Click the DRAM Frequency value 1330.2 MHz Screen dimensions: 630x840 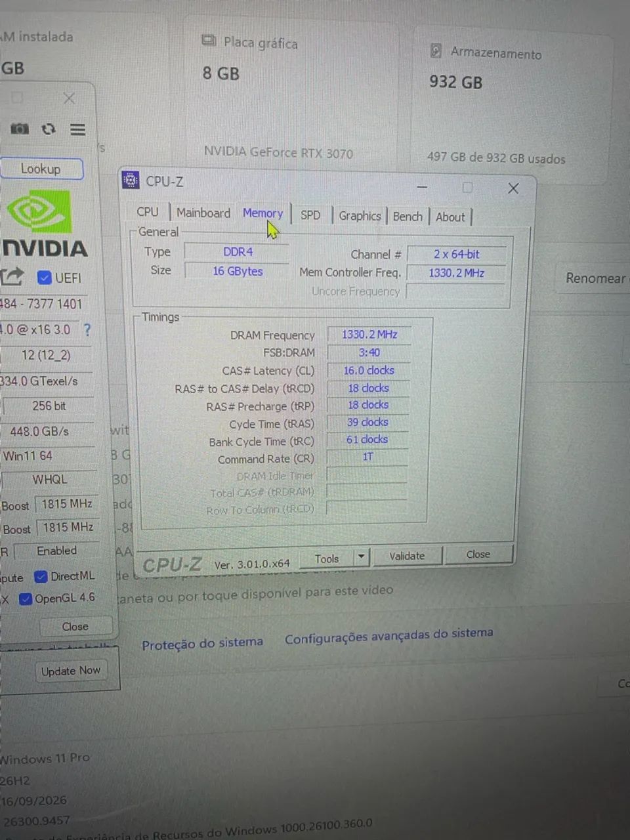(x=369, y=335)
